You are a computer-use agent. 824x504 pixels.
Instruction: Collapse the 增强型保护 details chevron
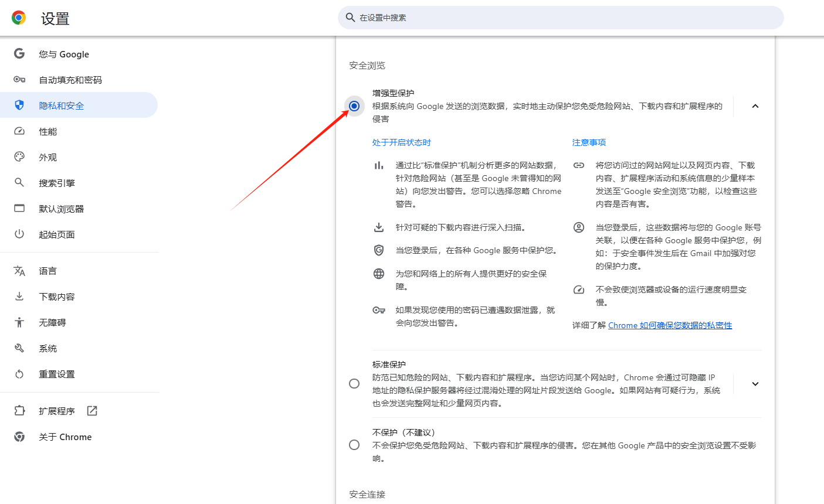(x=755, y=106)
